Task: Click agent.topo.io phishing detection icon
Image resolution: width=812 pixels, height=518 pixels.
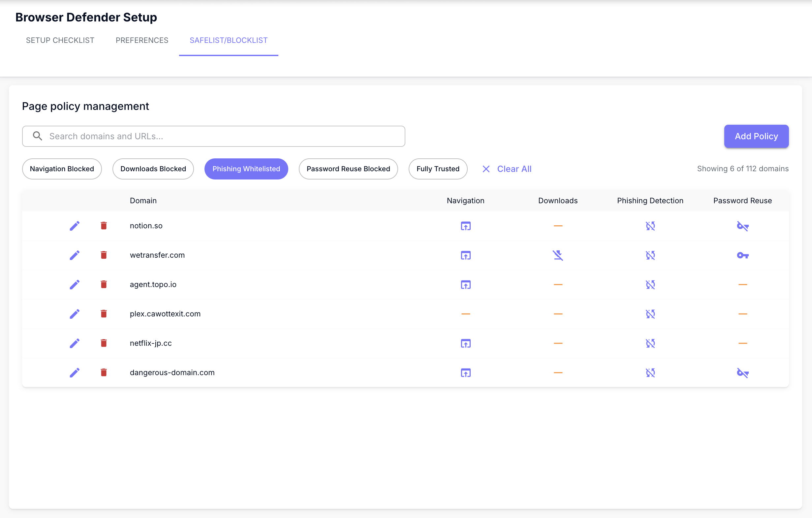Action: click(x=650, y=284)
